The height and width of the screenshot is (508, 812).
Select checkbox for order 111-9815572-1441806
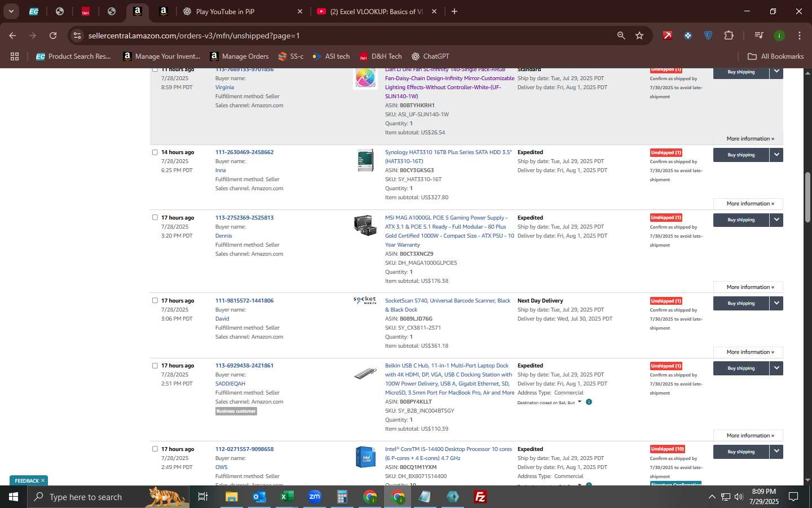155,301
